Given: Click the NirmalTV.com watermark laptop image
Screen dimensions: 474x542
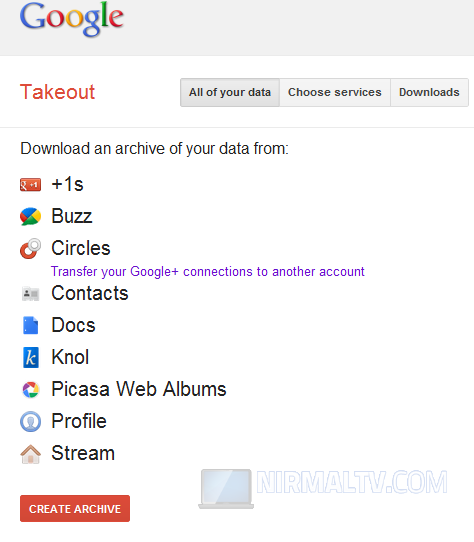Looking at the screenshot, I should 226,489.
